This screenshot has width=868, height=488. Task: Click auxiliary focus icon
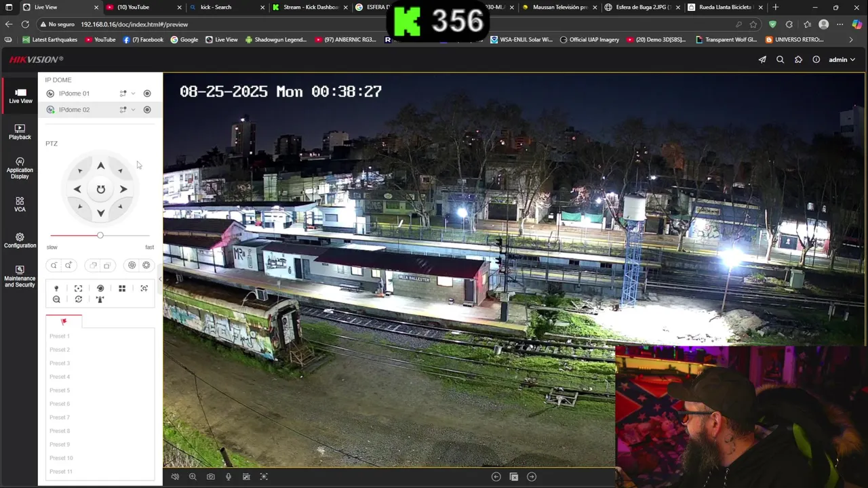coord(78,288)
